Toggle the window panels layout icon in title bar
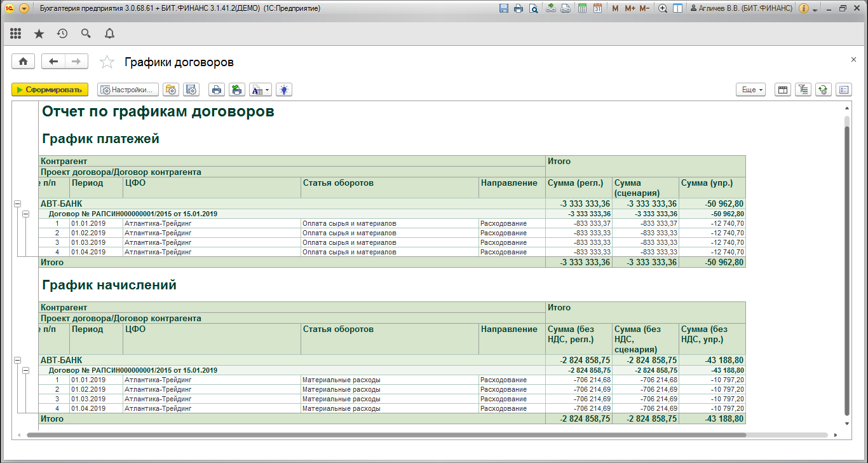This screenshot has width=868, height=463. click(678, 8)
